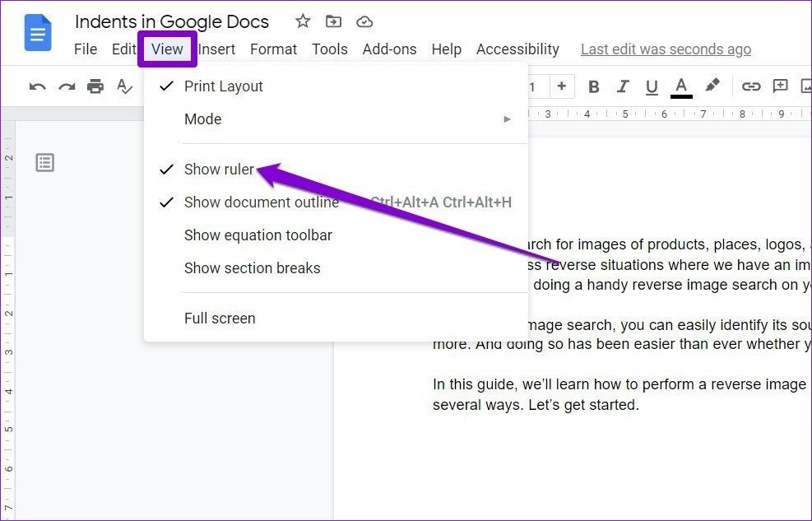Open revision history via Last edit link
The image size is (812, 521).
[x=666, y=49]
